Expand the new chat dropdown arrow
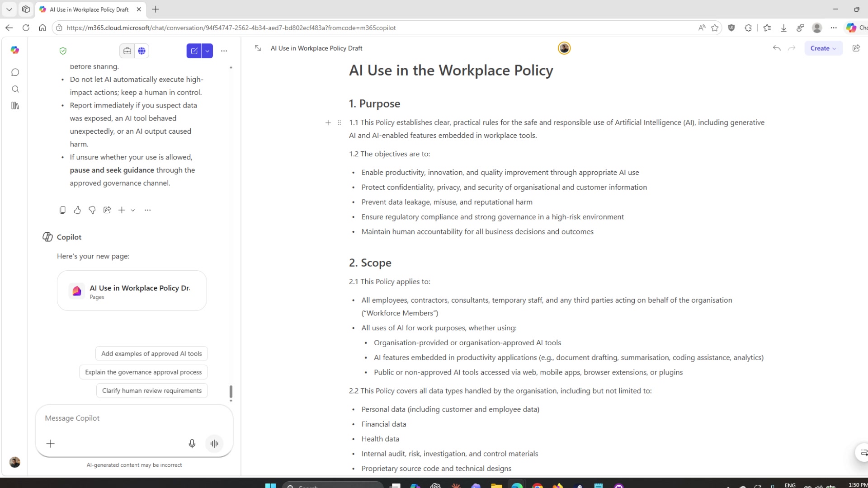The width and height of the screenshot is (868, 488). pyautogui.click(x=208, y=51)
